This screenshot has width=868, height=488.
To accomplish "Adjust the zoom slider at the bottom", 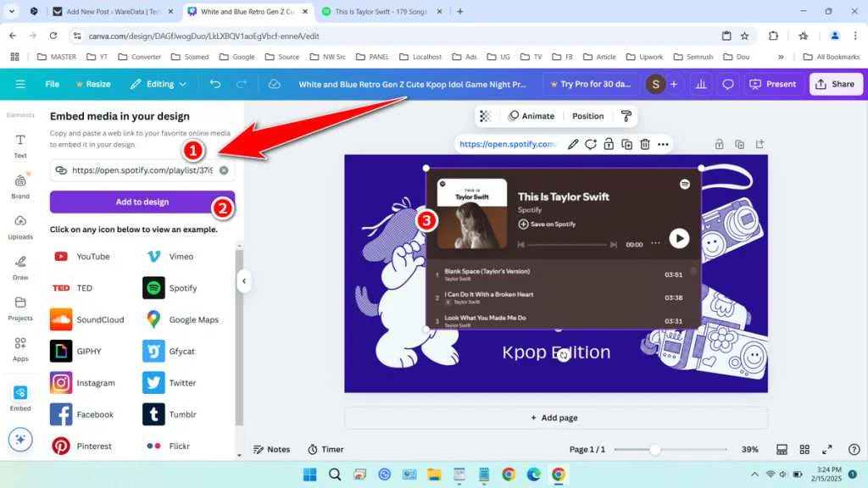I will [654, 449].
